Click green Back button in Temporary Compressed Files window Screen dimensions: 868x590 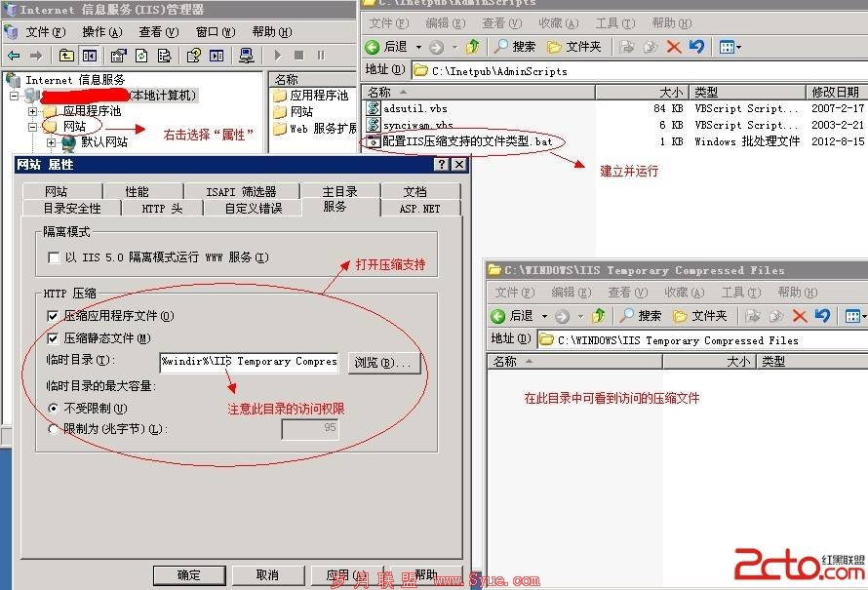point(498,316)
